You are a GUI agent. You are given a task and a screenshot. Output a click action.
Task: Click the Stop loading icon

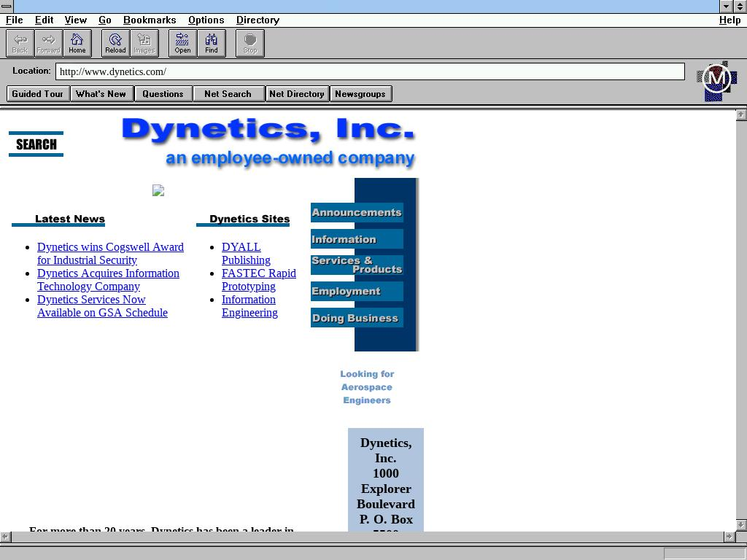[249, 43]
